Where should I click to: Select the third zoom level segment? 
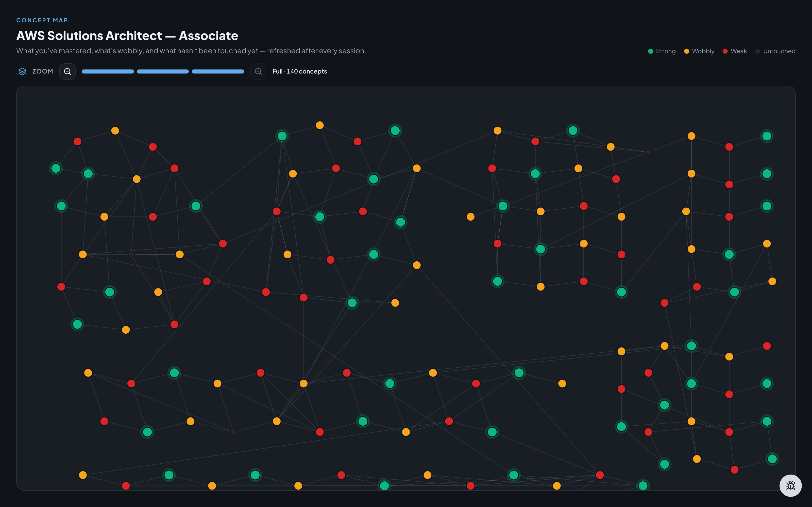click(218, 71)
